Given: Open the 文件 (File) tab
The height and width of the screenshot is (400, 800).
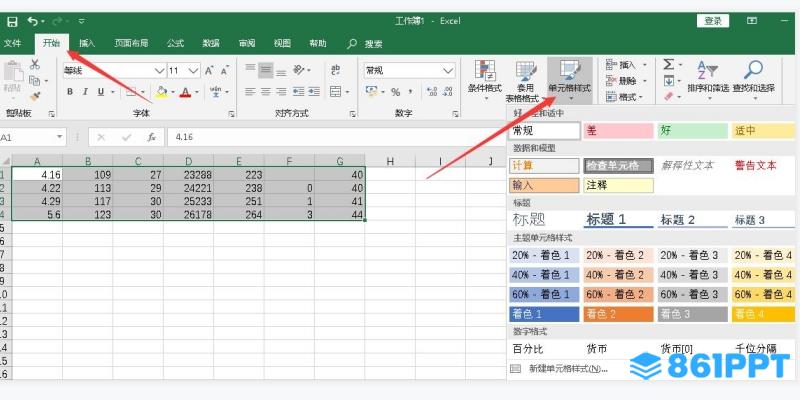Looking at the screenshot, I should pyautogui.click(x=12, y=44).
